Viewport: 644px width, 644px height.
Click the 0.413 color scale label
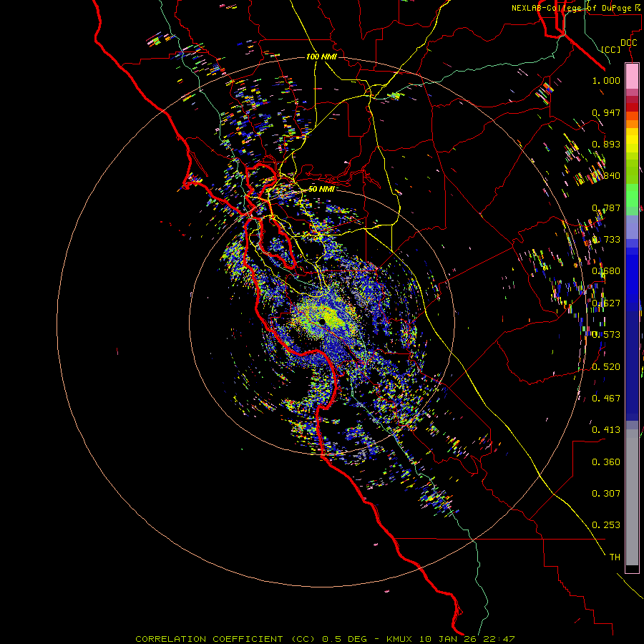[x=606, y=430]
